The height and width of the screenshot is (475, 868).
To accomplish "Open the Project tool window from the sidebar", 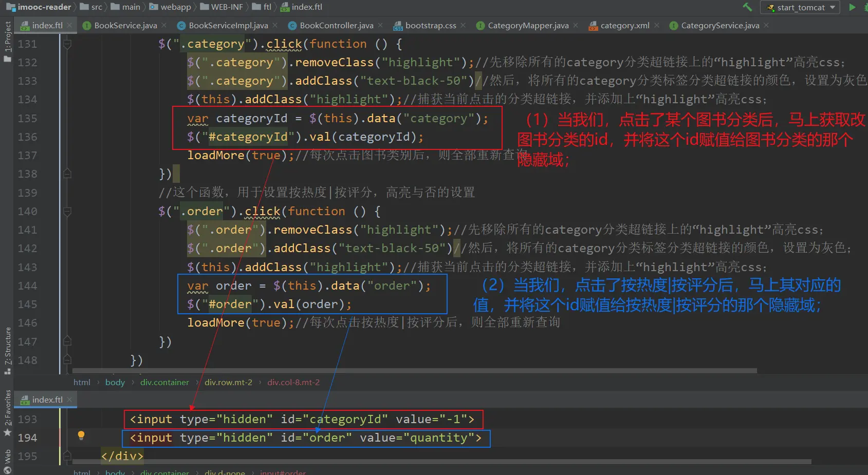I will click(x=7, y=41).
